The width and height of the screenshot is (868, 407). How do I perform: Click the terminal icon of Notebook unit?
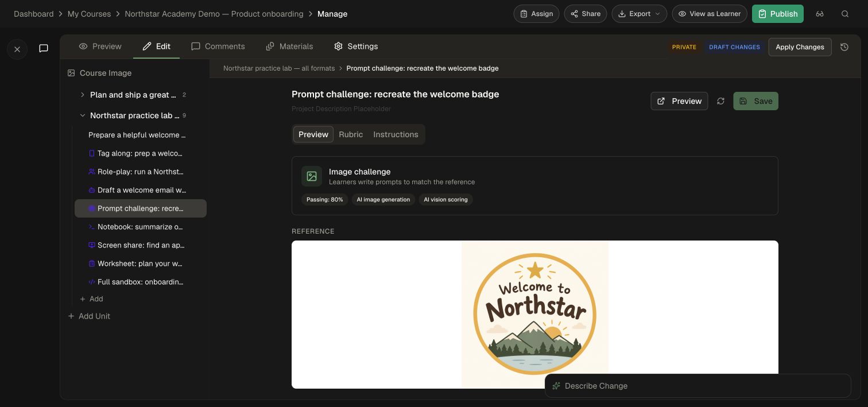92,227
